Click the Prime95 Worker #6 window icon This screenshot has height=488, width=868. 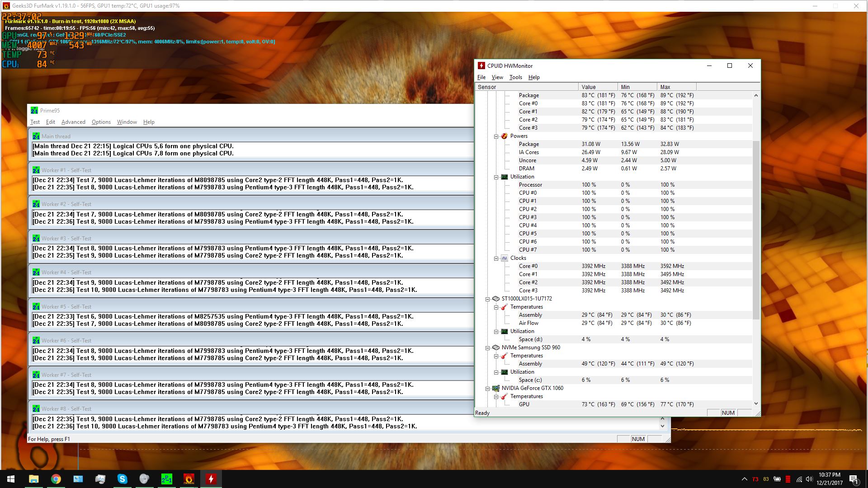(36, 340)
